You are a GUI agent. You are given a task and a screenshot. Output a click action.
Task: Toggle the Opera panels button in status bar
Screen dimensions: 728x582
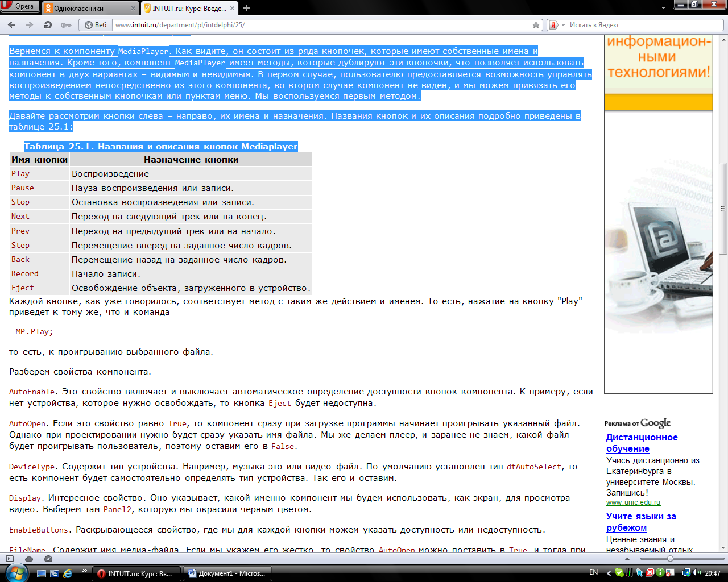pyautogui.click(x=10, y=559)
